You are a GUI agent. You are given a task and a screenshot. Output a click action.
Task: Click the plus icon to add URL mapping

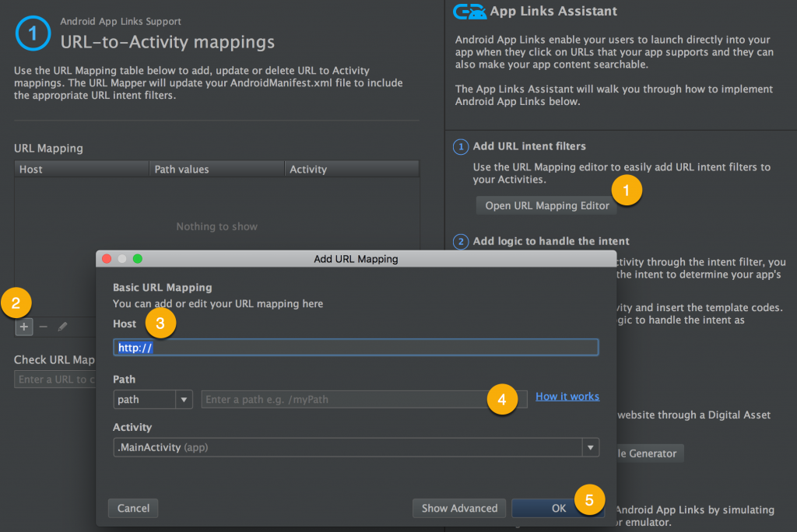tap(24, 327)
